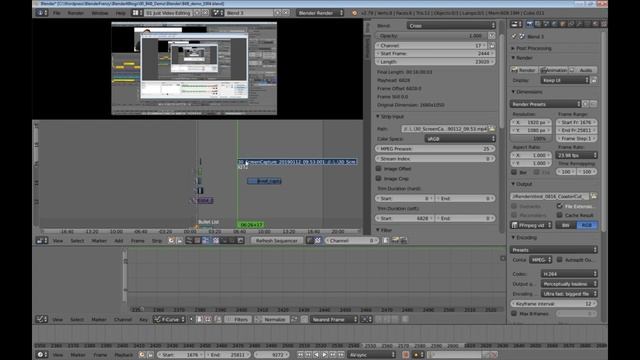Toggle the Autosplit Output checkbox
Viewport: 640px width, 360px height.
[560, 260]
